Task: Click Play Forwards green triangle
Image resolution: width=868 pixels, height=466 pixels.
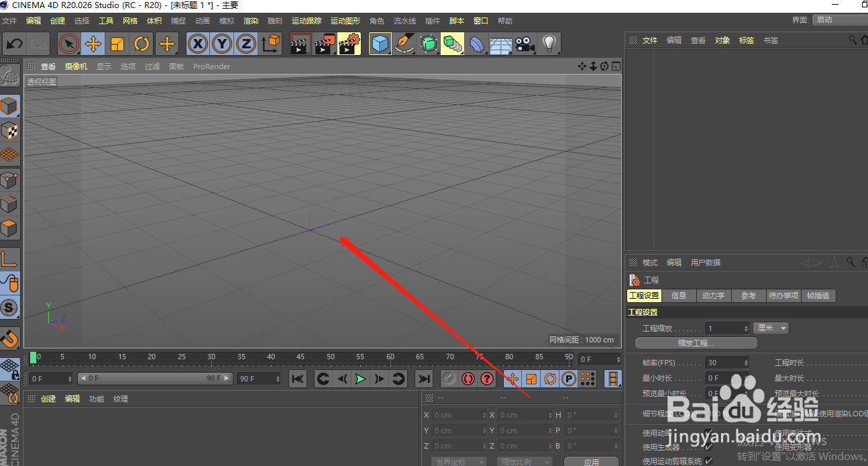Action: click(361, 379)
